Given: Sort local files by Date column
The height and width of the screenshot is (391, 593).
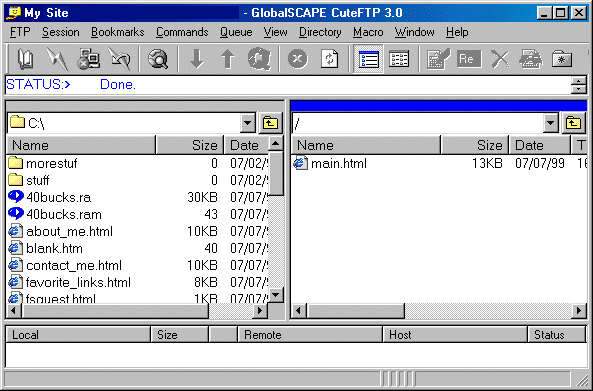Looking at the screenshot, I should point(246,145).
